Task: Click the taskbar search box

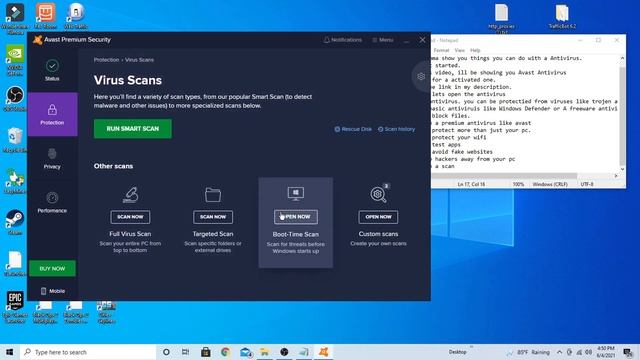Action: tap(88, 352)
